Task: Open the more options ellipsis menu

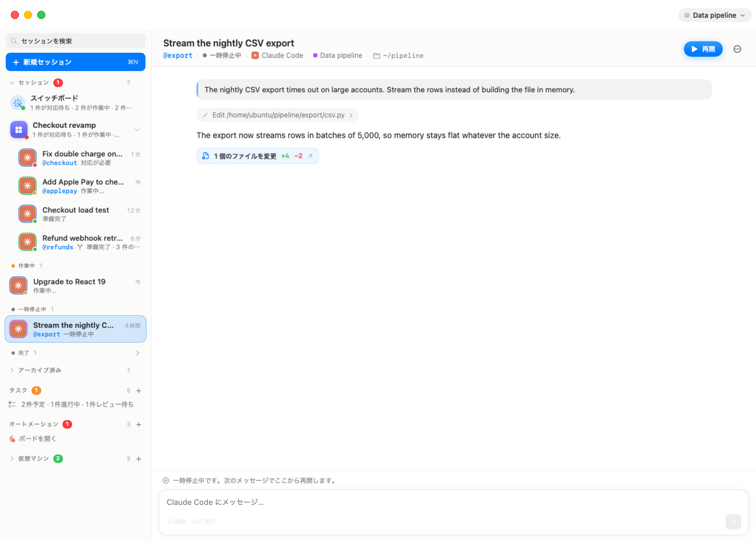Action: pos(737,49)
